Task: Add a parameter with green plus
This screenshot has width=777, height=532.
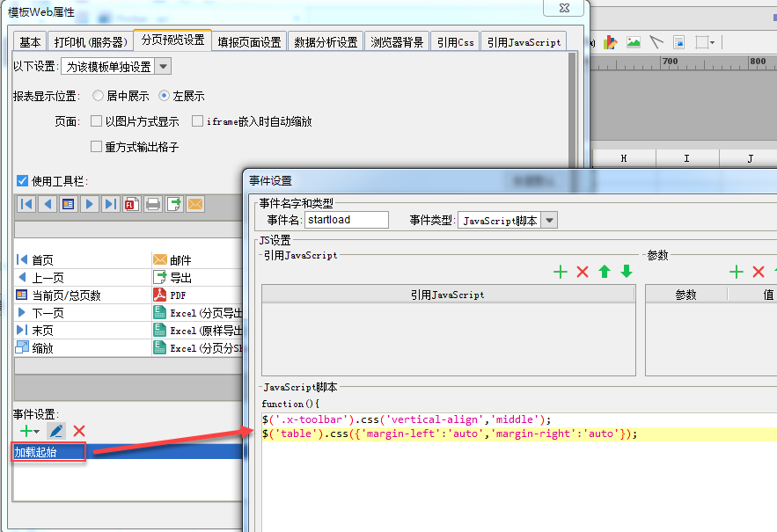Action: (x=737, y=272)
